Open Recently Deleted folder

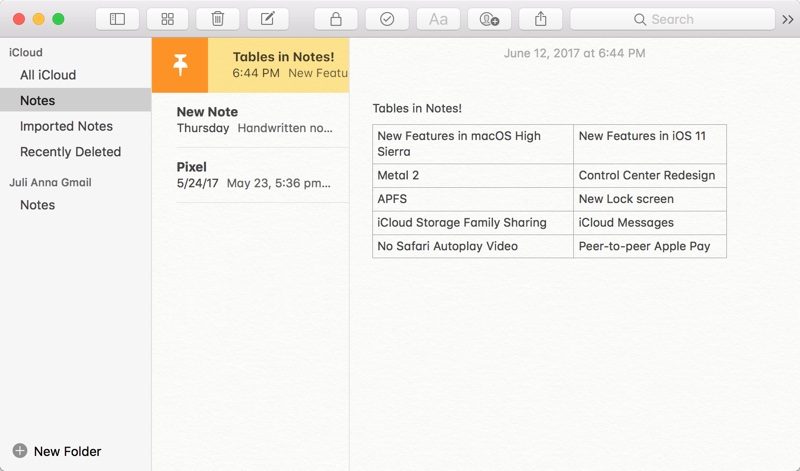(x=76, y=152)
